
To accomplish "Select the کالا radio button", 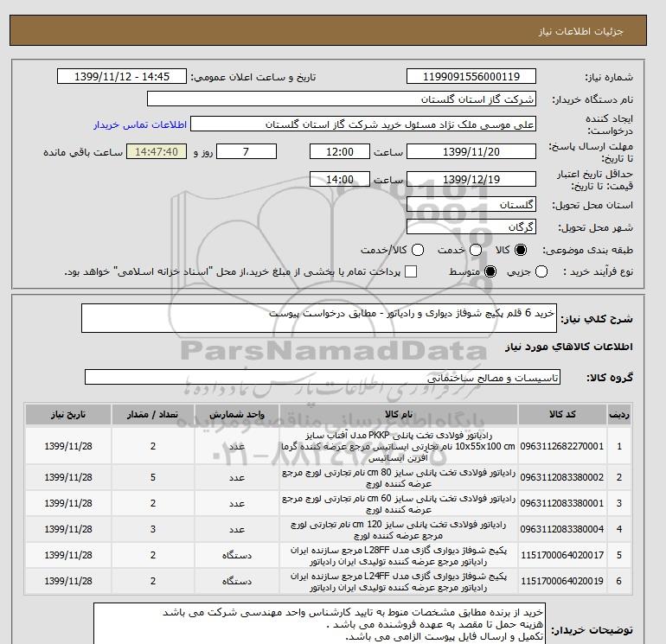I will [521, 250].
